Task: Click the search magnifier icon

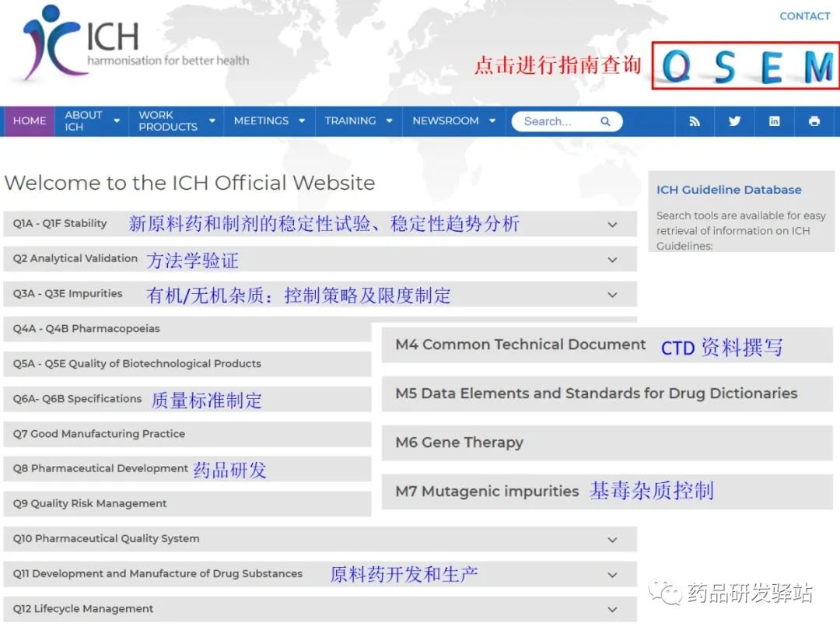Action: point(605,121)
